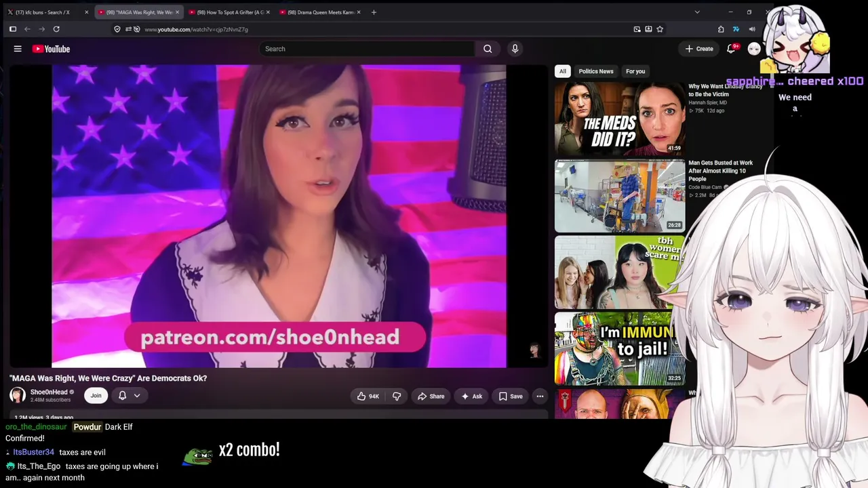The width and height of the screenshot is (868, 488).
Task: Close the 'How To Spot A Grifter' tab
Action: pyautogui.click(x=268, y=12)
